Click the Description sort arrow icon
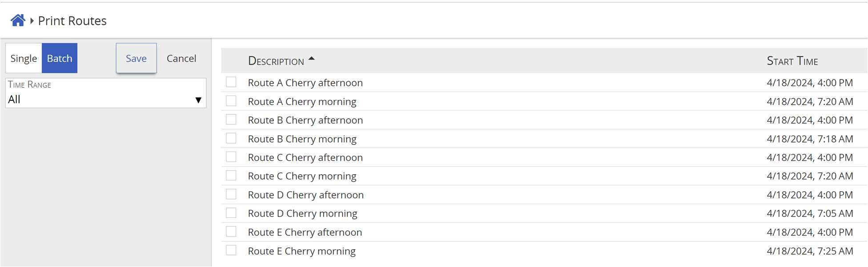 click(x=312, y=59)
